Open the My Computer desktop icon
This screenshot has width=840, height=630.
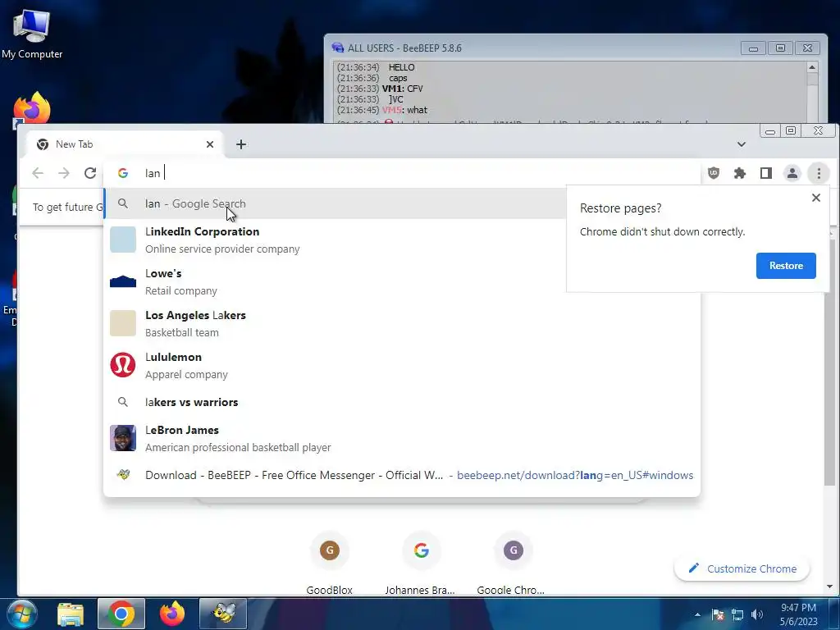click(32, 33)
